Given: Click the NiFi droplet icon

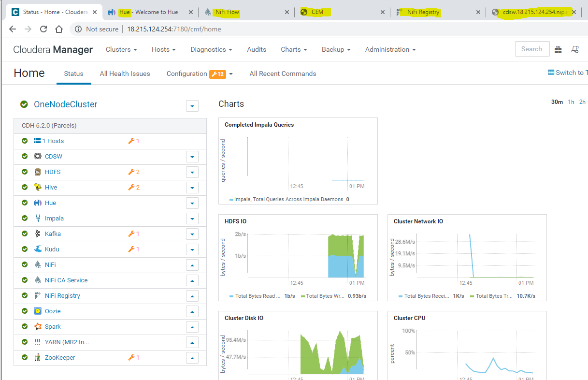Looking at the screenshot, I should [x=38, y=264].
